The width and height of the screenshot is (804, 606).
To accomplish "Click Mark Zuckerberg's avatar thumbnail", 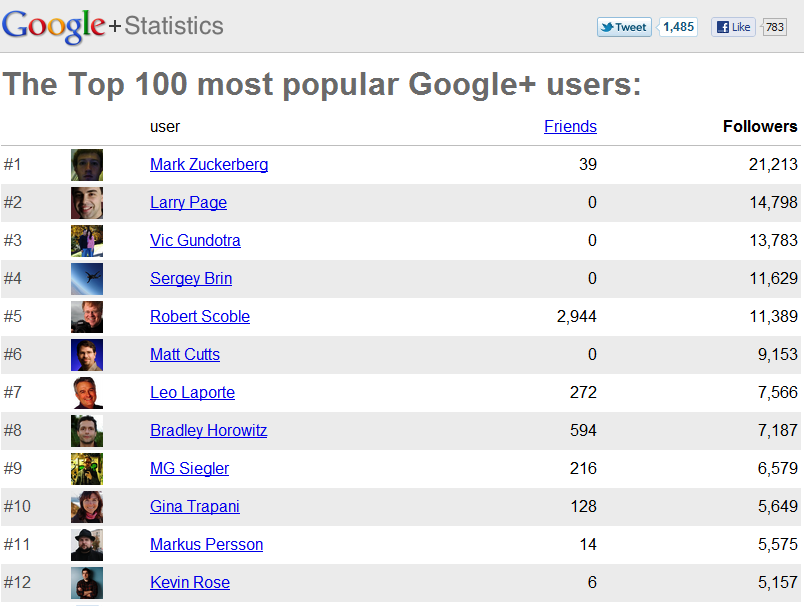I will tap(87, 165).
